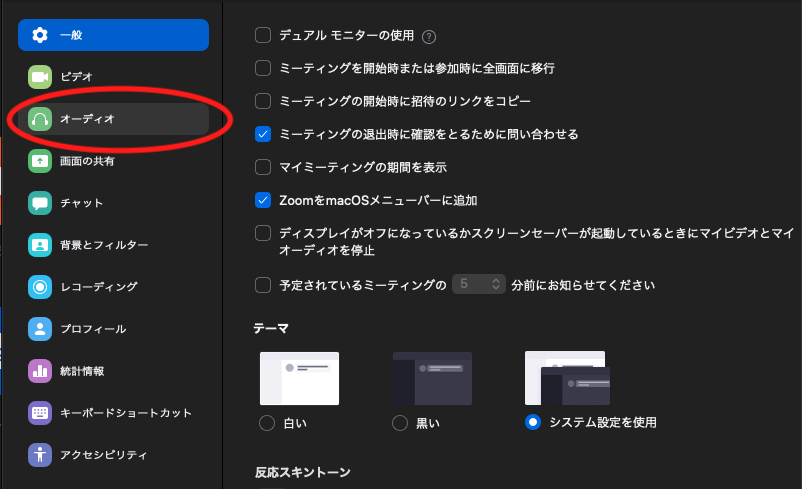802x489 pixels.
Task: Uncheck ZoomをmacOSメニューバーに追加
Action: (x=264, y=200)
